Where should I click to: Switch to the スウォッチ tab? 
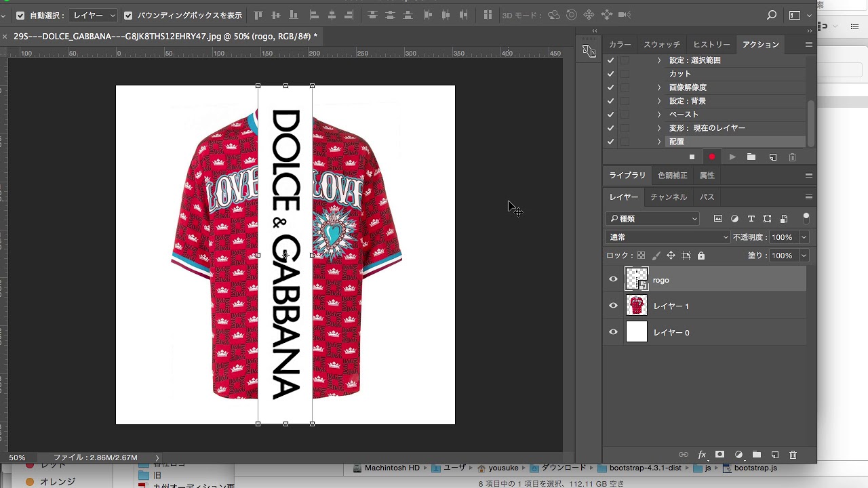coord(662,44)
